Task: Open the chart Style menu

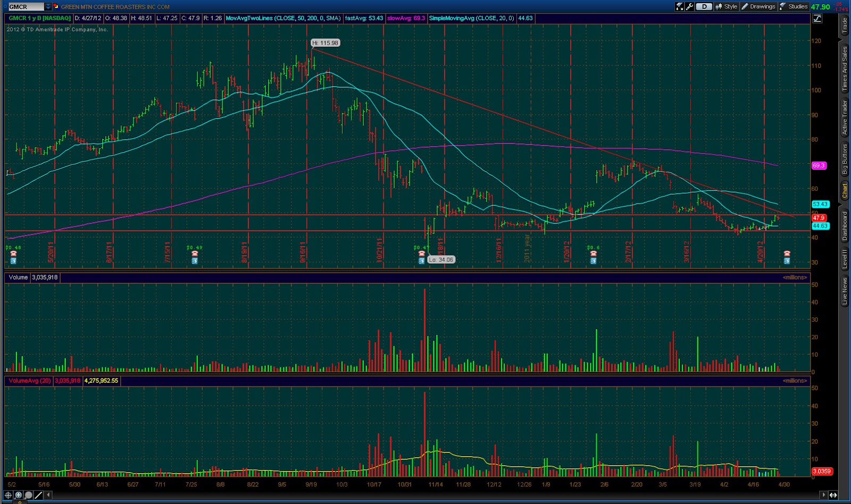Action: 727,6
